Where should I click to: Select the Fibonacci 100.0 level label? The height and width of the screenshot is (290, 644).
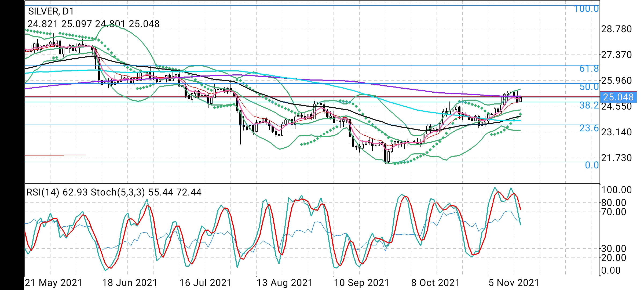point(586,9)
